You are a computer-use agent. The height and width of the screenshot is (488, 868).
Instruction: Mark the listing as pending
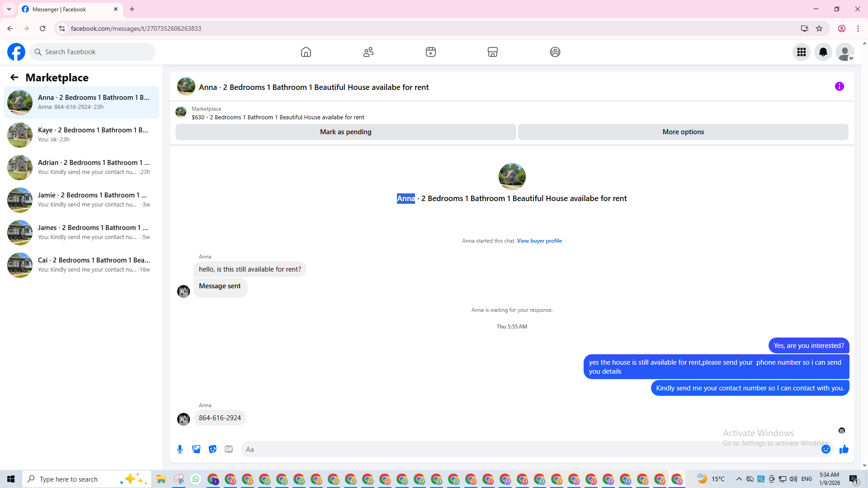click(345, 132)
